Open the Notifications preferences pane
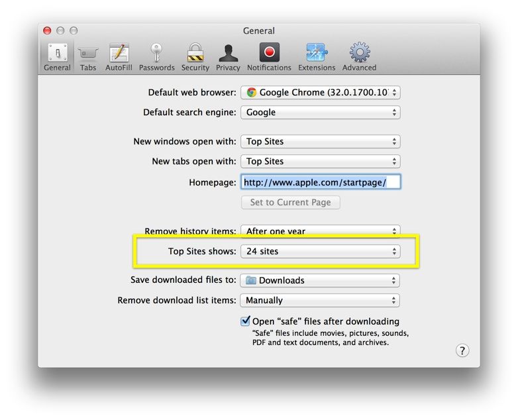This screenshot has height=420, width=518. [269, 57]
